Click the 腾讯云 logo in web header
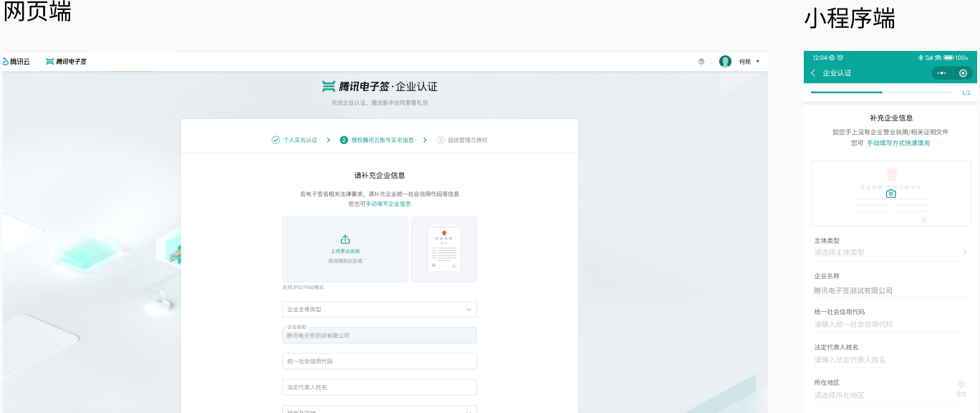The width and height of the screenshot is (980, 413). tap(16, 62)
